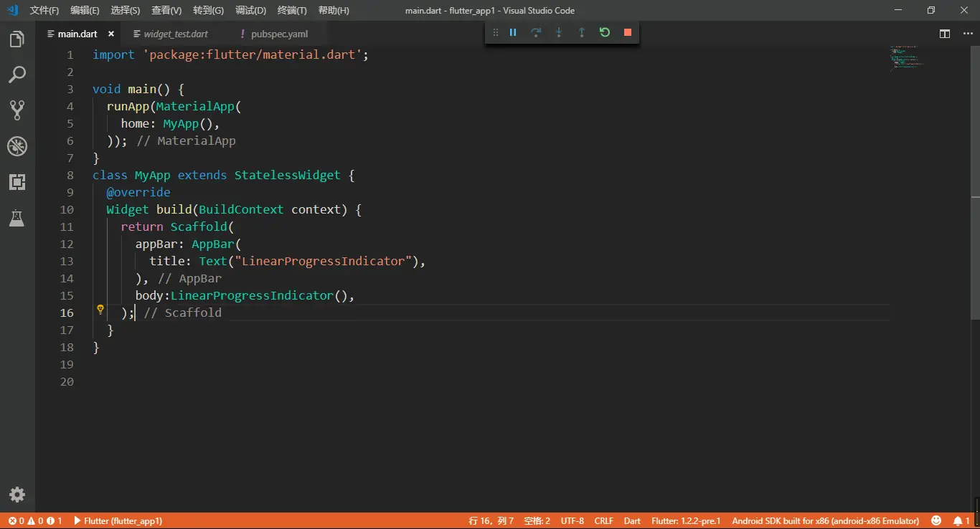Image resolution: width=980 pixels, height=529 pixels.
Task: Restart the debug session with green arrow
Action: (x=605, y=32)
